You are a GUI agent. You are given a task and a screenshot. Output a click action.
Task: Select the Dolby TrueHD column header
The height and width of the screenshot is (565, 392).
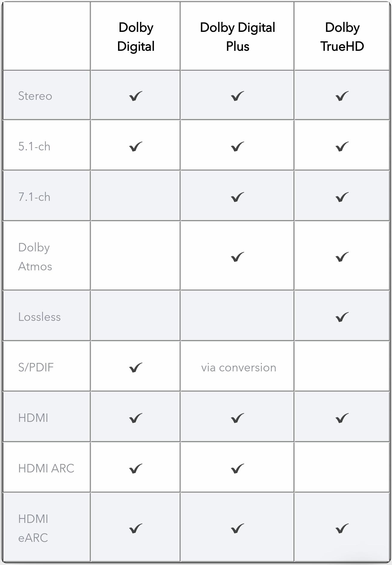click(342, 37)
